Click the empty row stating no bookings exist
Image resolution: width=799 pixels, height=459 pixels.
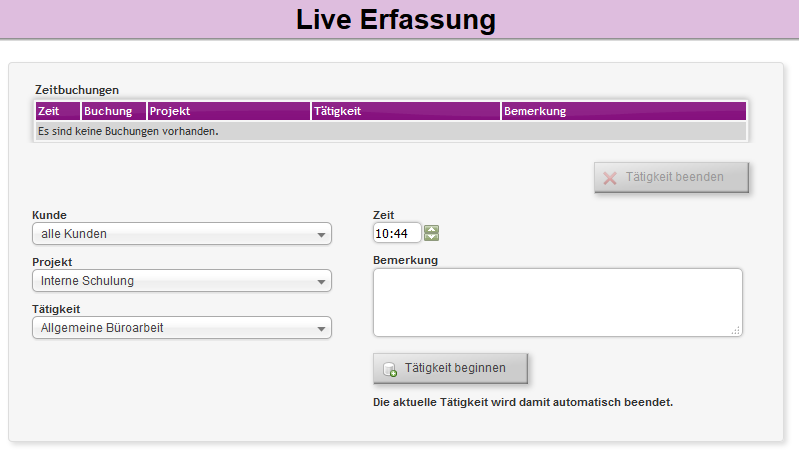(x=390, y=131)
